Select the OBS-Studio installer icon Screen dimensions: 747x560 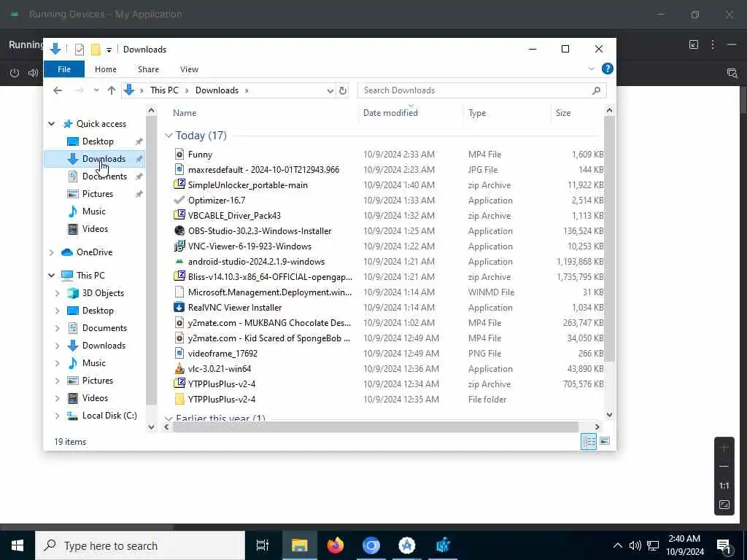(179, 231)
